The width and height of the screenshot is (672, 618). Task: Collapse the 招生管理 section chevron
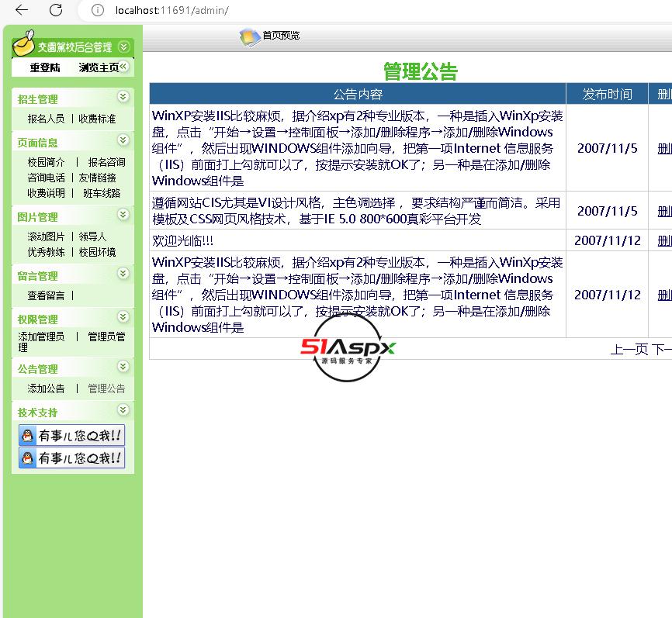(x=123, y=96)
